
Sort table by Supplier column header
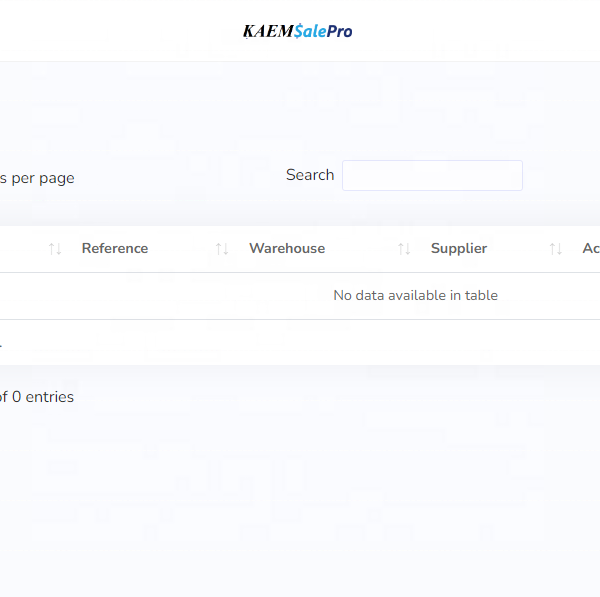click(459, 249)
